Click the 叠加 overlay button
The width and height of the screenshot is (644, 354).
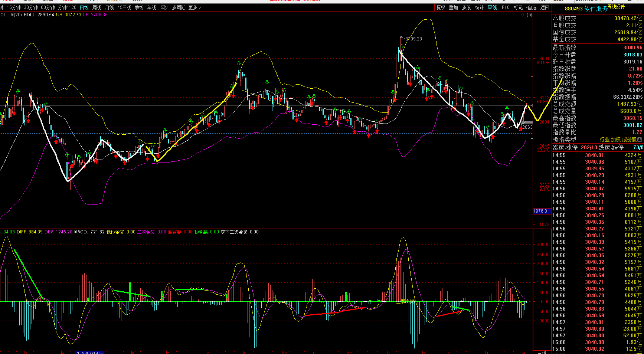453,7
